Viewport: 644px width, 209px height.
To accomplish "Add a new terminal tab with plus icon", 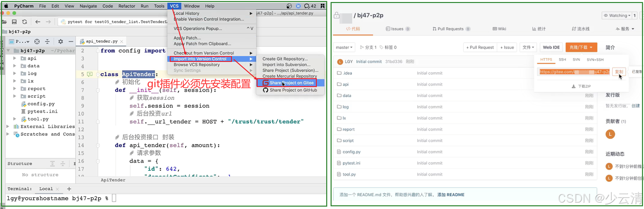I will point(69,189).
